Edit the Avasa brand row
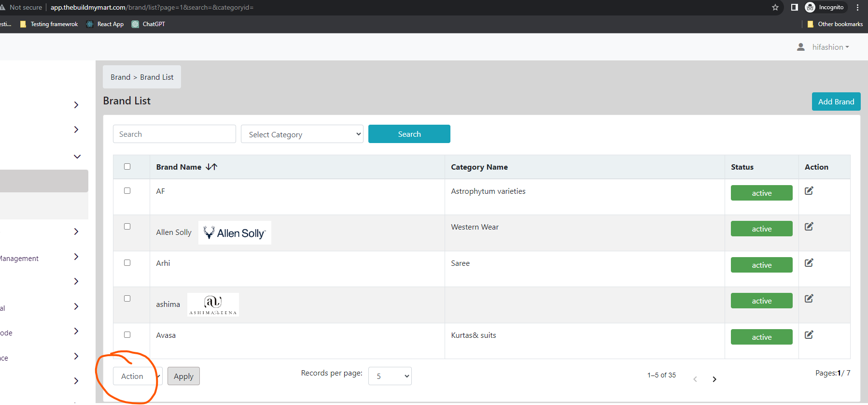Viewport: 868px width, 405px height. (x=809, y=335)
